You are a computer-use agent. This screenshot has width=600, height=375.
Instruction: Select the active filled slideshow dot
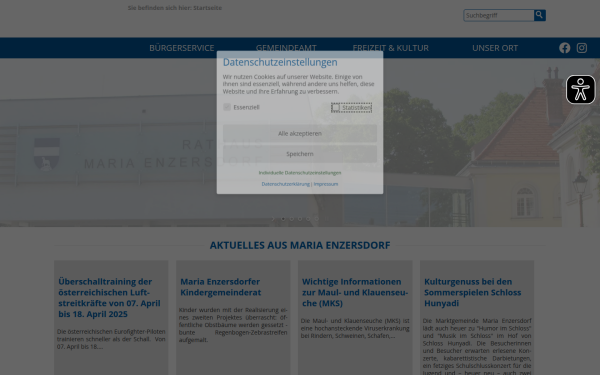pyautogui.click(x=283, y=218)
